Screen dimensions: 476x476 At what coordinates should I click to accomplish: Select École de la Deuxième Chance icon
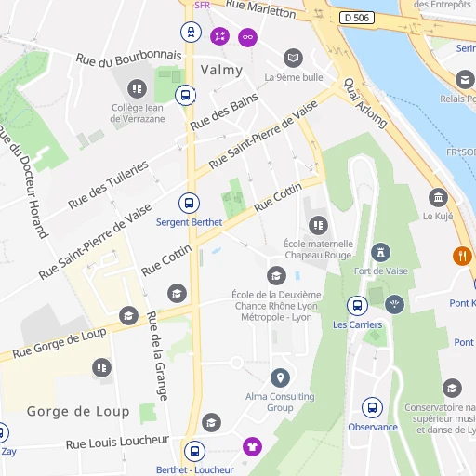pyautogui.click(x=276, y=275)
